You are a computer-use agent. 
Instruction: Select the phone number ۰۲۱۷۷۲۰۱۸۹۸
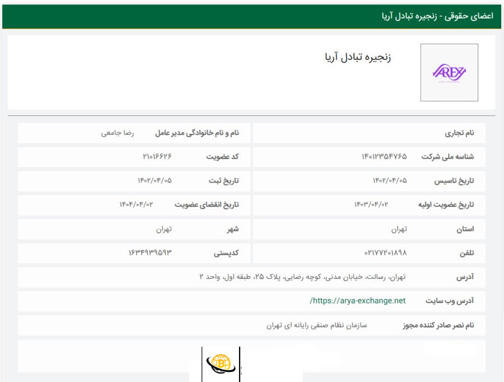[x=385, y=253]
